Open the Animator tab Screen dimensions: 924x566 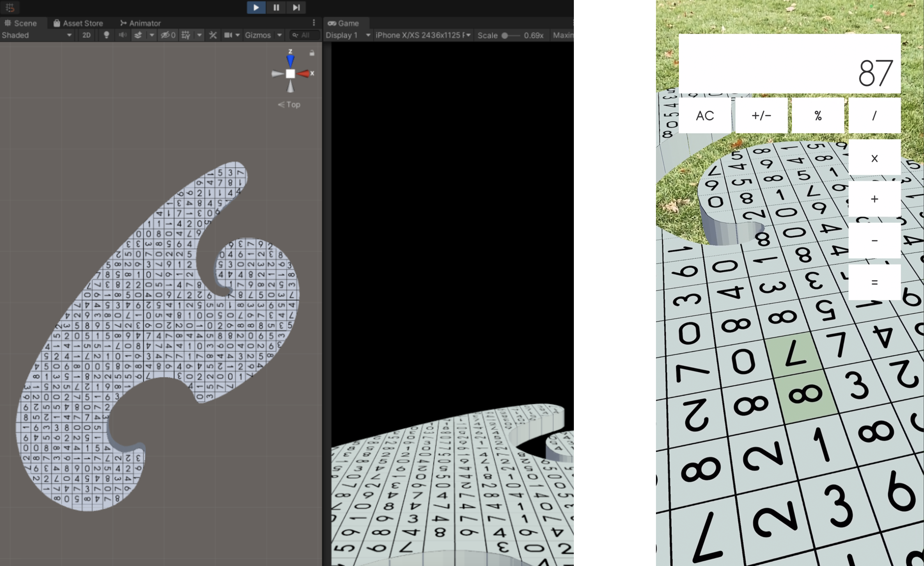(x=140, y=23)
